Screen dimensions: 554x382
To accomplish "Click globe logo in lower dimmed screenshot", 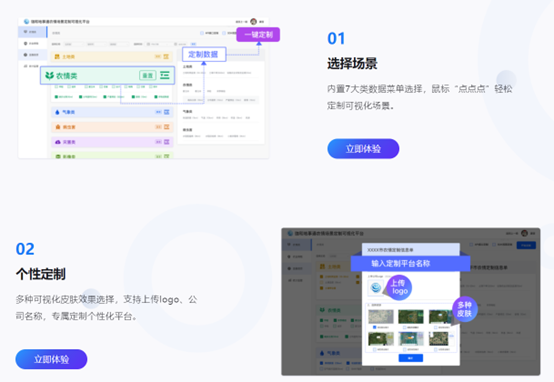I will click(290, 233).
